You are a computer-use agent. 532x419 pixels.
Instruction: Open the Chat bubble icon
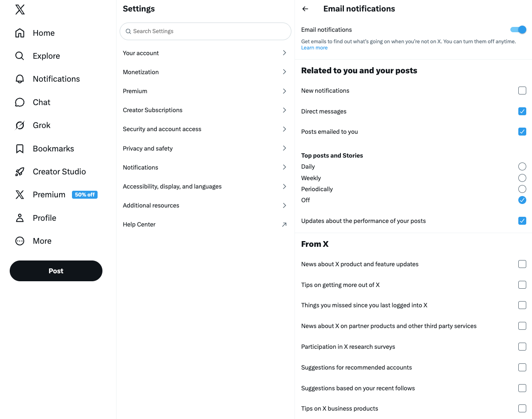tap(19, 102)
